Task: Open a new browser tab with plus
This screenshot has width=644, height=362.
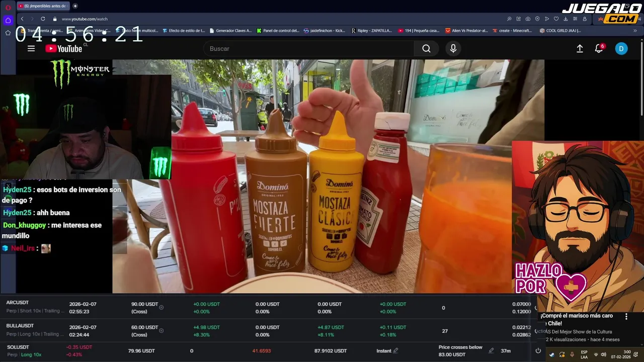Action: pyautogui.click(x=75, y=6)
